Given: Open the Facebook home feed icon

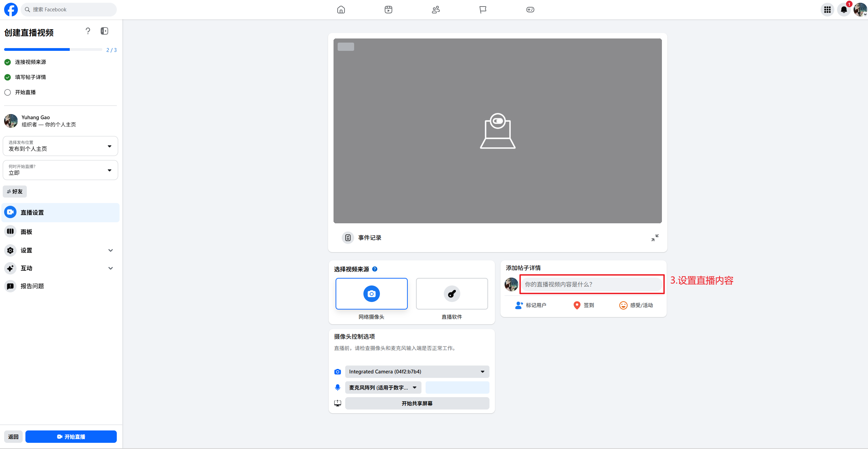Looking at the screenshot, I should 341,10.
